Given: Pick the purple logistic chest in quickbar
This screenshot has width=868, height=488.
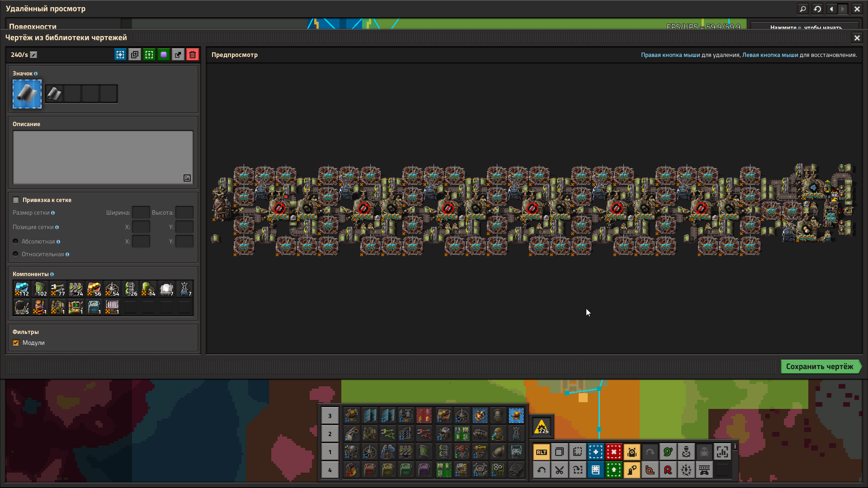Looking at the screenshot, I should tap(424, 470).
